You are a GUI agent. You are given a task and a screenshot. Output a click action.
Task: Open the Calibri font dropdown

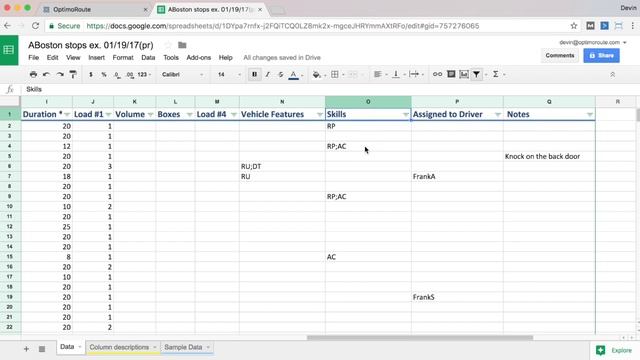[x=182, y=74]
